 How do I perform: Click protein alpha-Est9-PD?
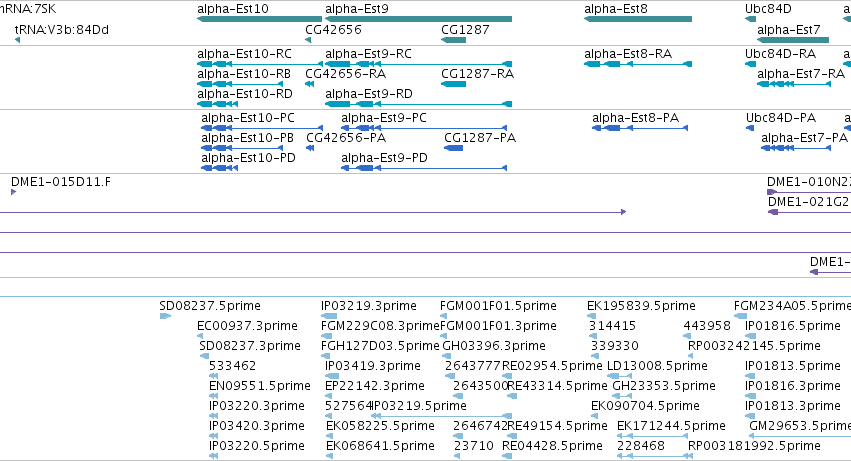tap(384, 158)
